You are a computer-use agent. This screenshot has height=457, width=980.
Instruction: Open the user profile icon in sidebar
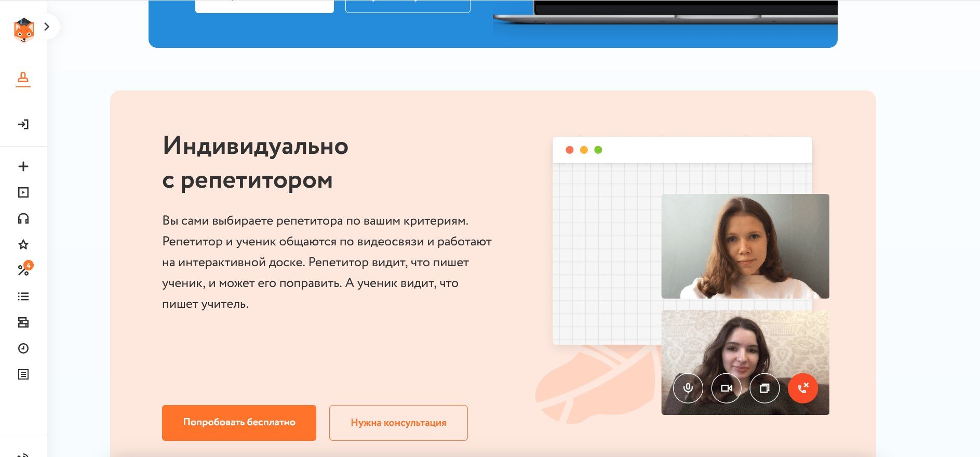coord(23,79)
